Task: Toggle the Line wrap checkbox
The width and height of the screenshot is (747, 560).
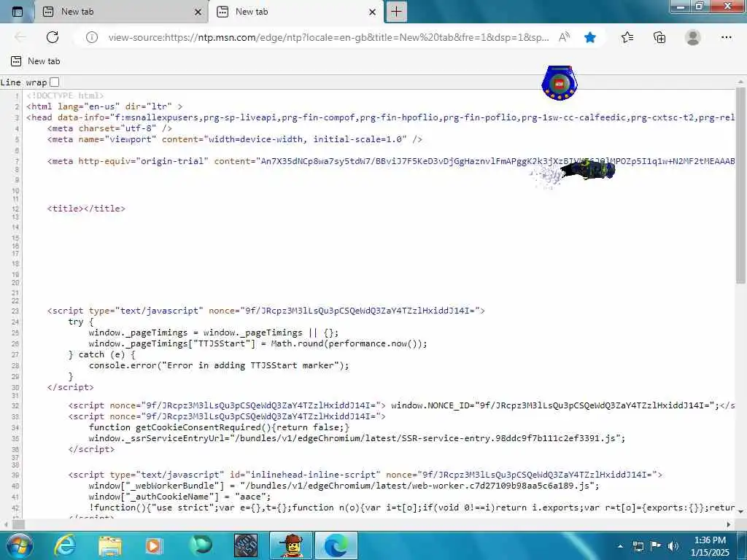Action: (x=54, y=82)
